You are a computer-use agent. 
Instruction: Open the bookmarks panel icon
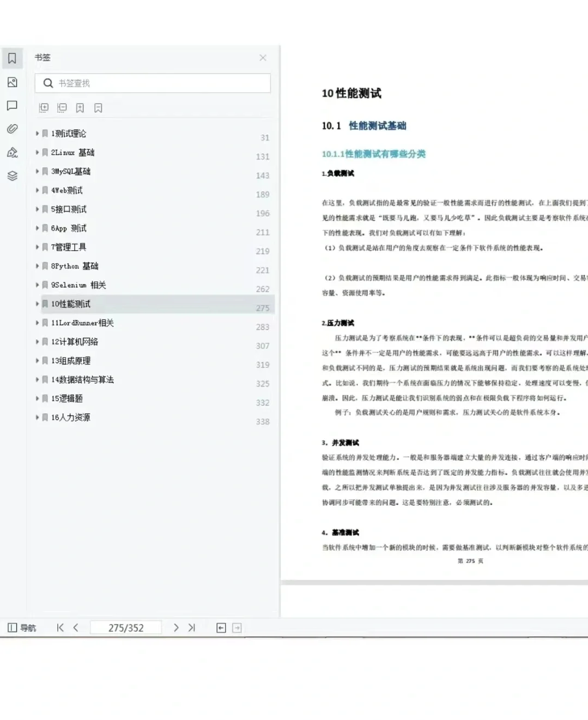coord(12,58)
